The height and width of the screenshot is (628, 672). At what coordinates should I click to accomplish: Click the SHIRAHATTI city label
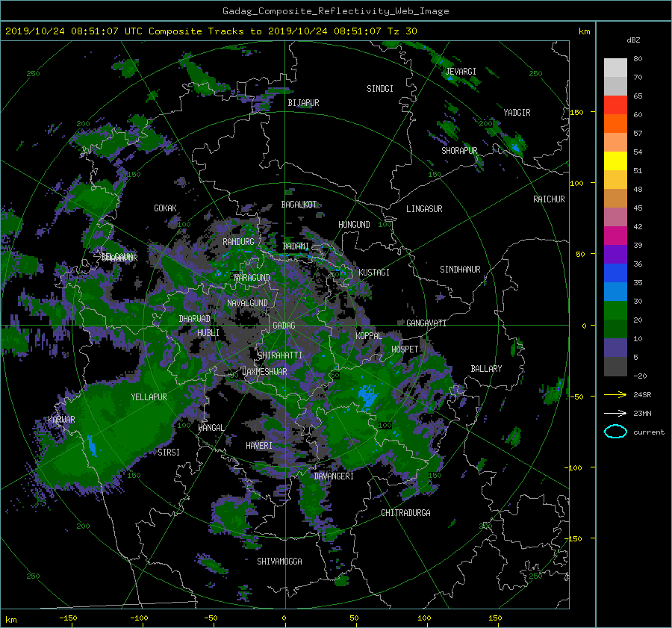pyautogui.click(x=280, y=355)
